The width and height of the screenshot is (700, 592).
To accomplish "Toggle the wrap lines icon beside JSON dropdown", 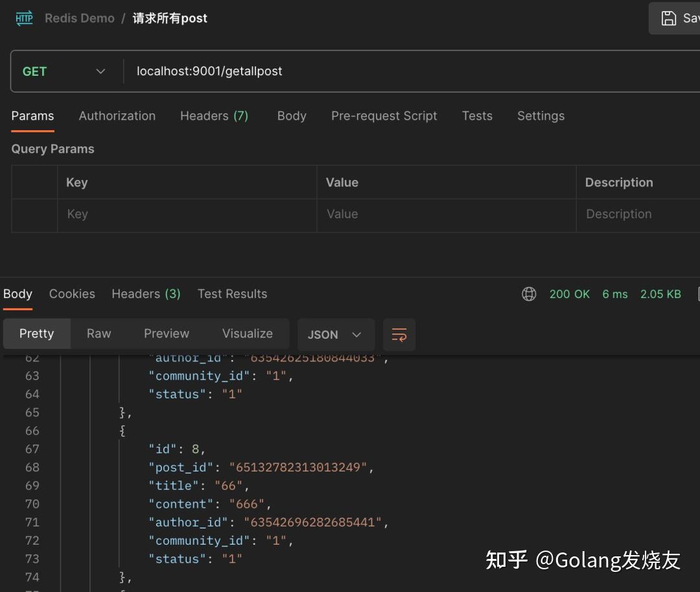I will pyautogui.click(x=399, y=334).
